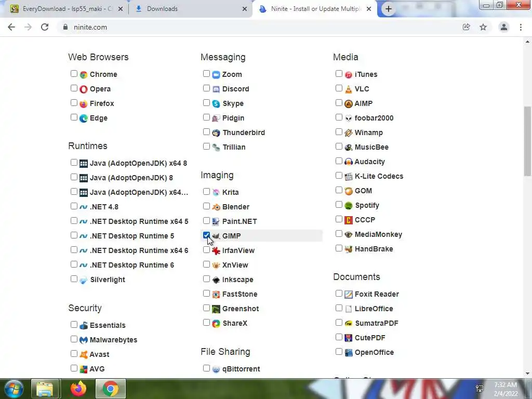Open the Chrome three-dot menu
Screen dimensions: 532x399
pos(521,27)
